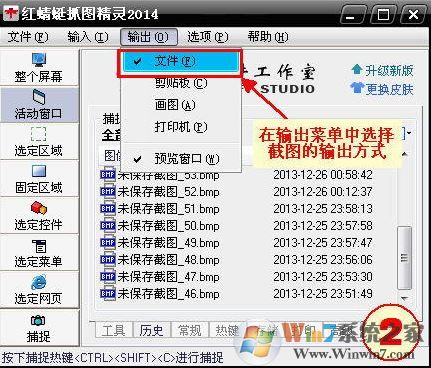The height and width of the screenshot is (368, 431).
Task: Select file name 未保存截图_52.bmp
Action: click(168, 192)
